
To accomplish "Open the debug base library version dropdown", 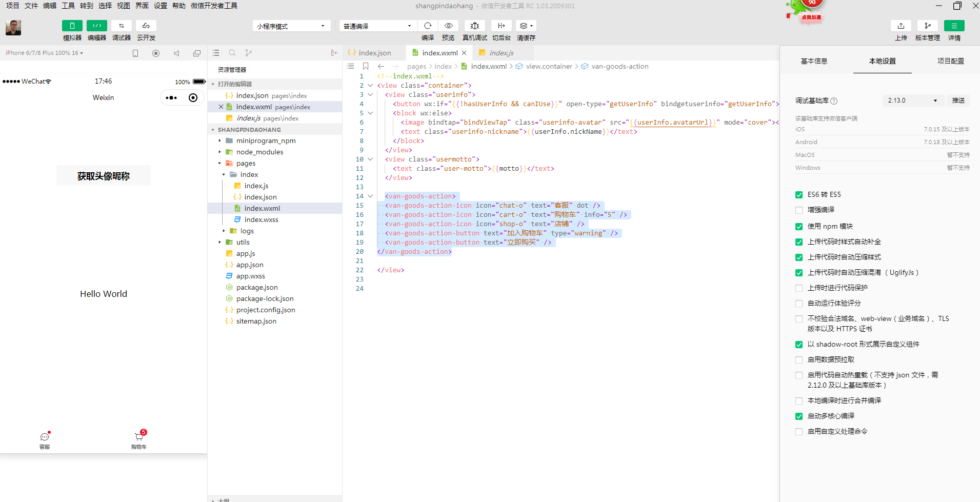I will click(x=912, y=101).
